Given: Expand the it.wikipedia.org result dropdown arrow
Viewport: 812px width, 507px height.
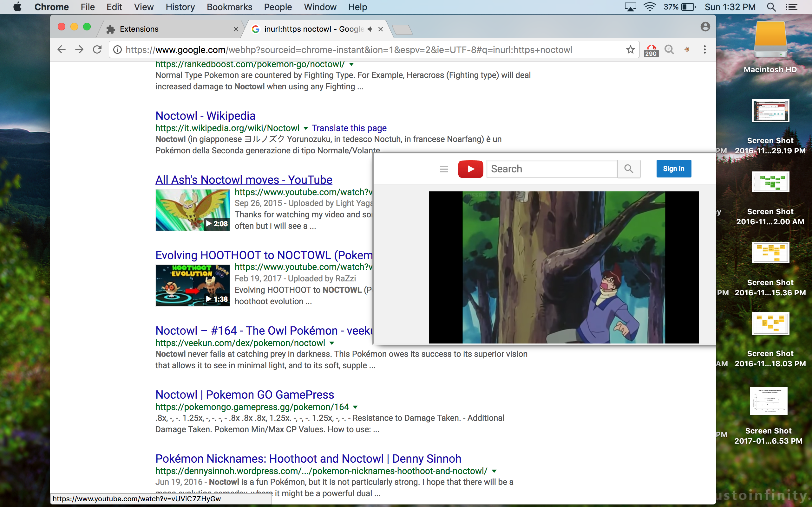Looking at the screenshot, I should [306, 128].
